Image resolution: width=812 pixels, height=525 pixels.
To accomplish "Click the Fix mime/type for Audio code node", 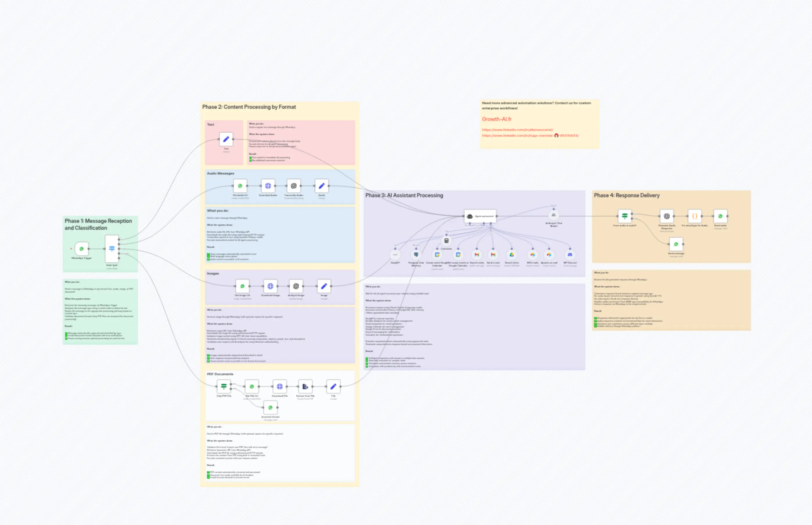I will [x=695, y=216].
